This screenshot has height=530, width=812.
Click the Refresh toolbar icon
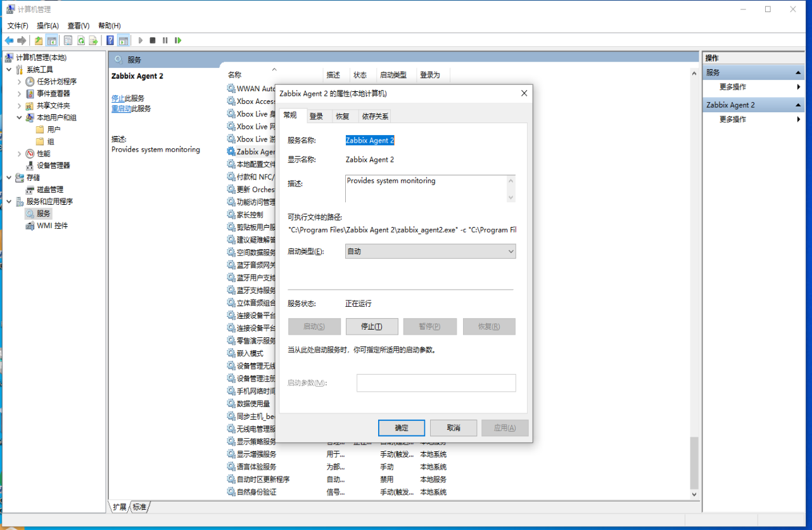pos(81,41)
